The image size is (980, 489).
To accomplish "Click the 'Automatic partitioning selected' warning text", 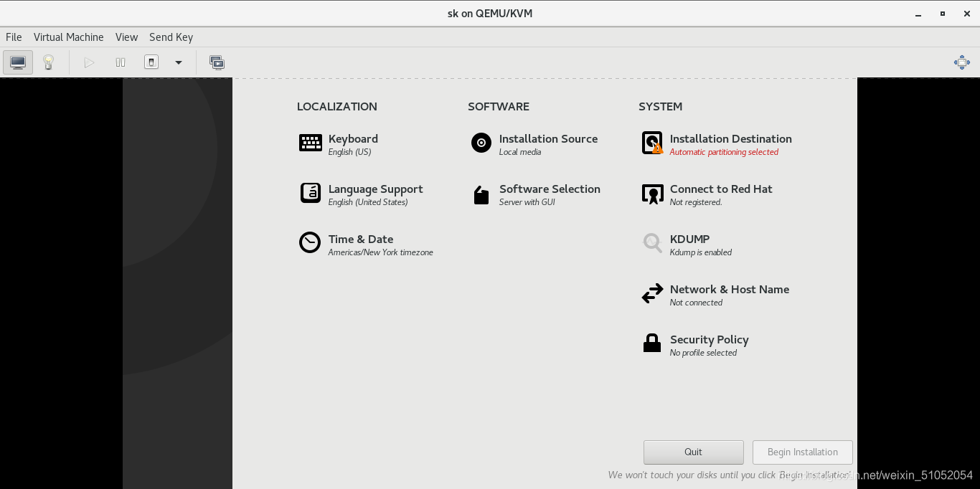I will pos(724,152).
